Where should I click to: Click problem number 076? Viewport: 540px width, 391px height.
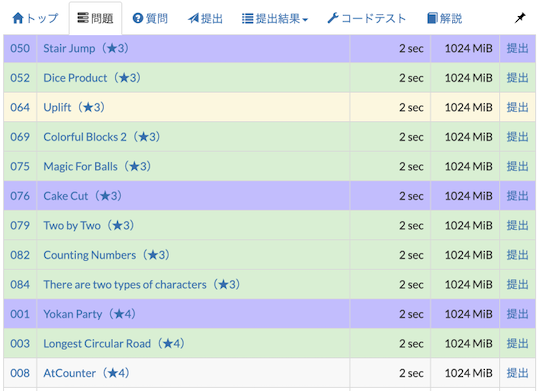click(20, 196)
